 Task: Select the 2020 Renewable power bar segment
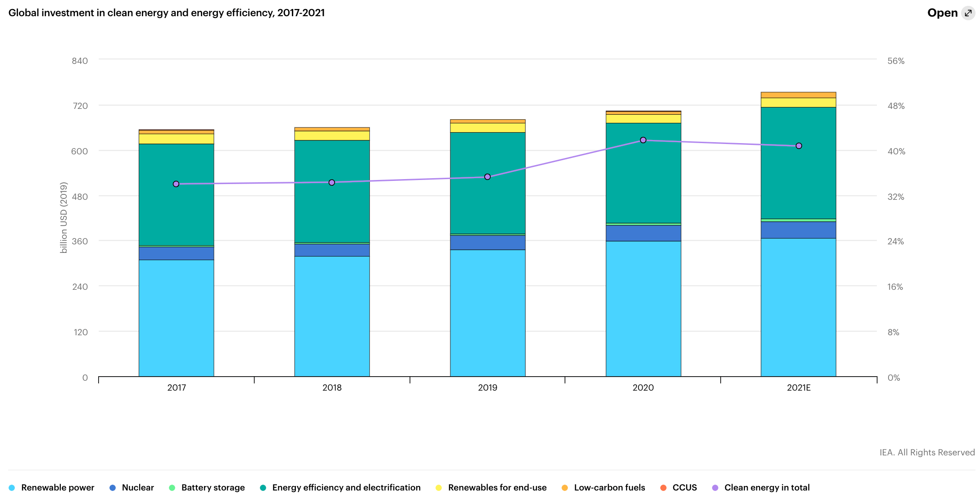coord(643,309)
